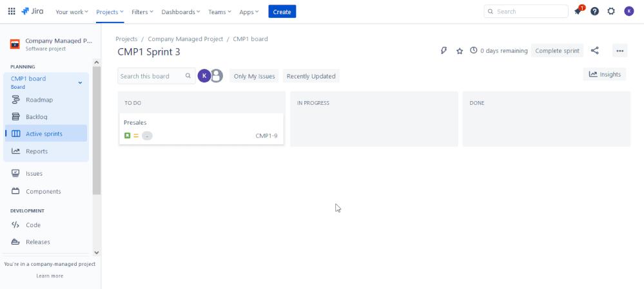Star the board with star icon

pyautogui.click(x=460, y=51)
